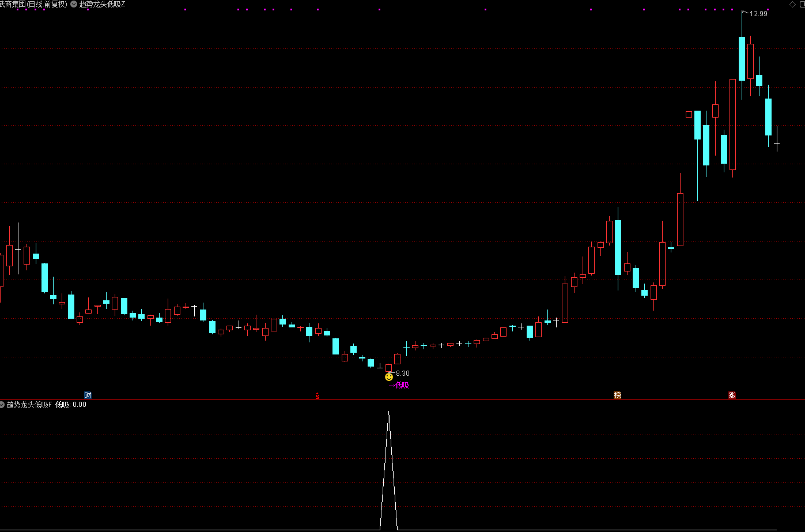This screenshot has width=805, height=532.
Task: Click the partly cut-off panel icon beside the diamond
Action: click(802, 4)
